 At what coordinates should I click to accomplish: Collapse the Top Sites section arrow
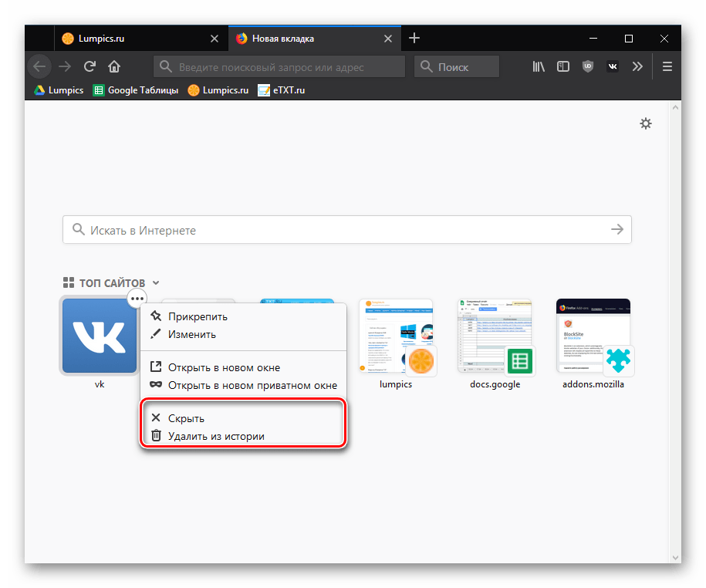(x=156, y=283)
